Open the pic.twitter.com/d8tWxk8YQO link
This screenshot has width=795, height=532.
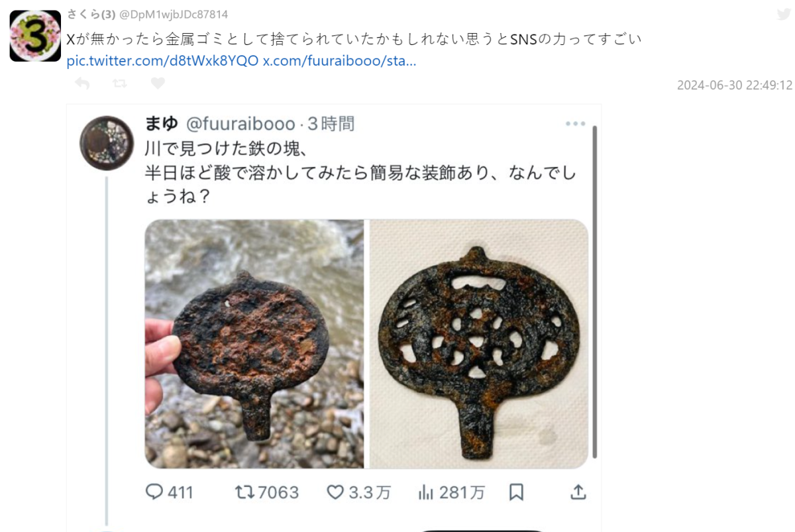point(163,61)
